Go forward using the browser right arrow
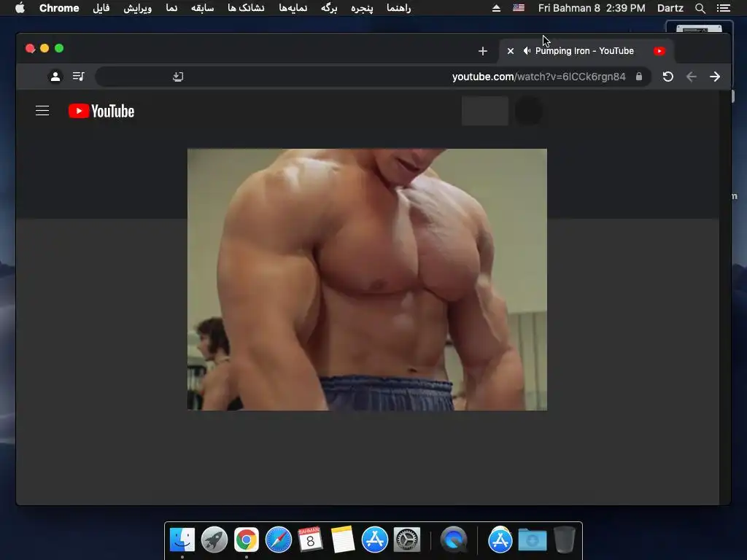Image resolution: width=747 pixels, height=560 pixels. 715,77
